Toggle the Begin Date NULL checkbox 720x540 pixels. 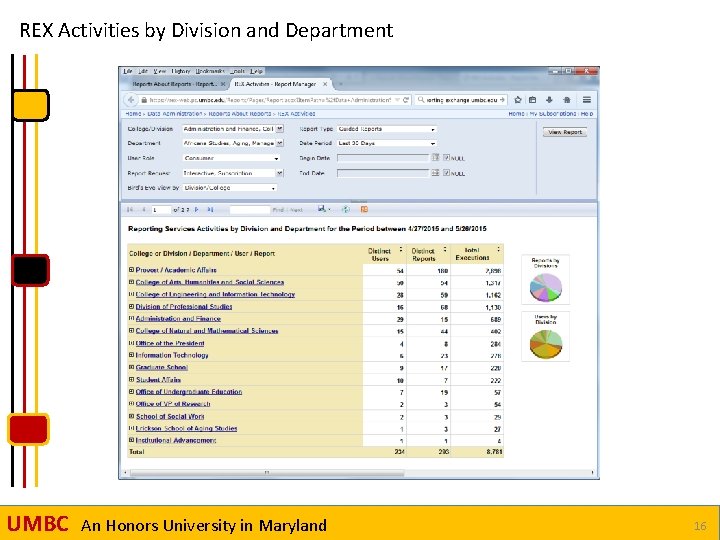click(446, 158)
